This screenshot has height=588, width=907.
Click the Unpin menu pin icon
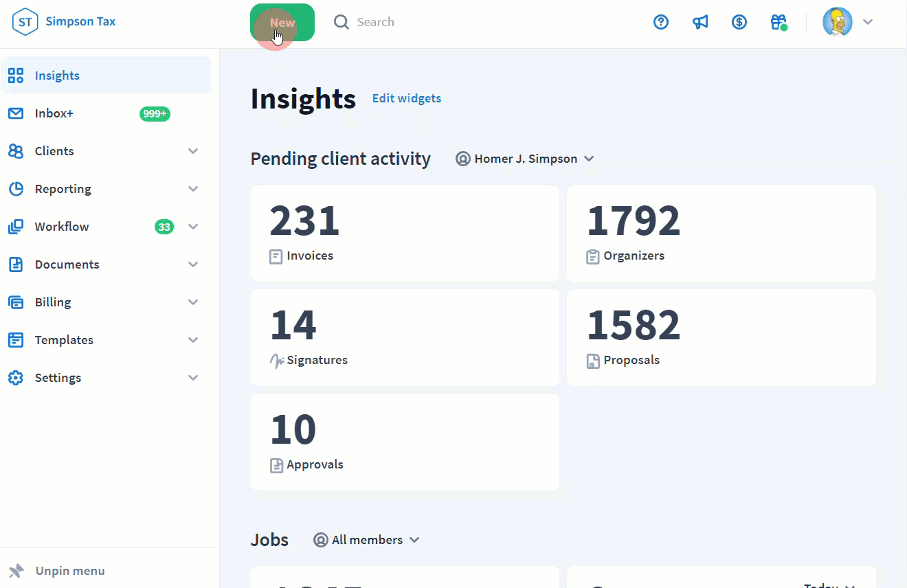pos(16,571)
